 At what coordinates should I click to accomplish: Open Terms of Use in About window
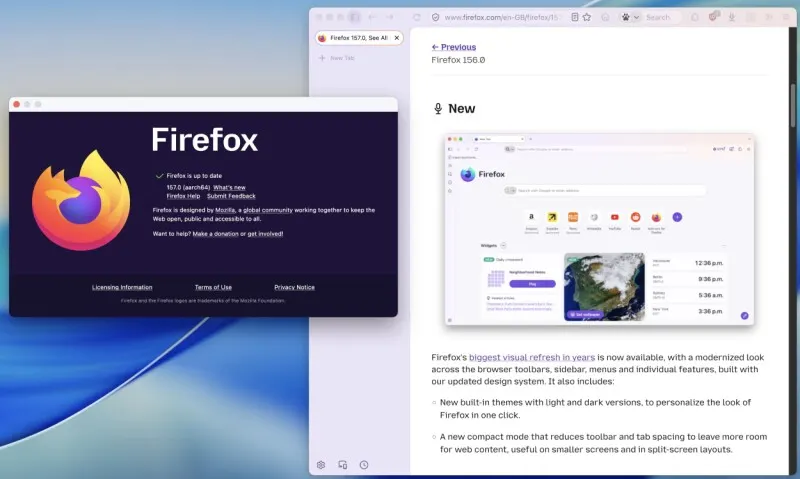coord(213,287)
